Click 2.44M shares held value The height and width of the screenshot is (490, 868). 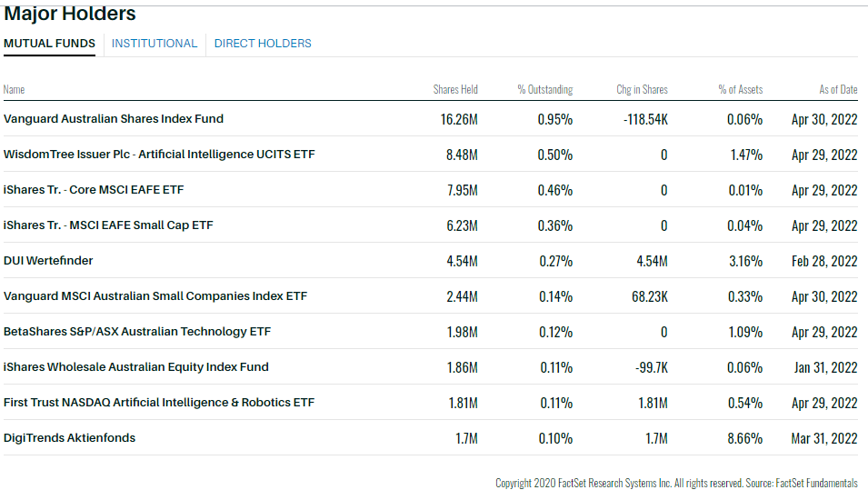point(463,296)
